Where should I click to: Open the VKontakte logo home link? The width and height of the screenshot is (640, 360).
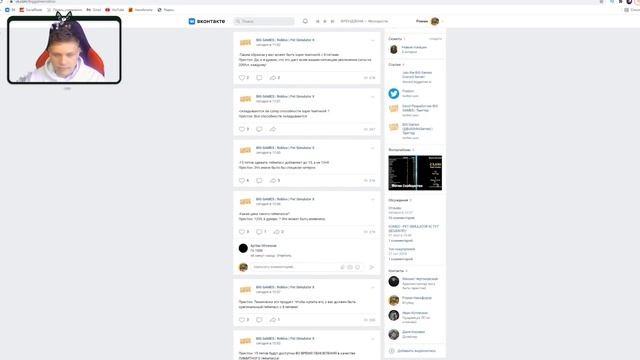point(207,21)
